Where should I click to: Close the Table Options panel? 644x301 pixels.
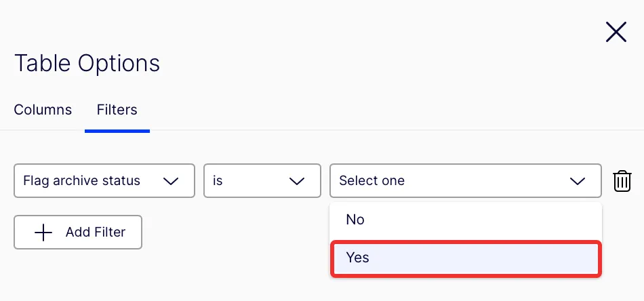(x=616, y=32)
